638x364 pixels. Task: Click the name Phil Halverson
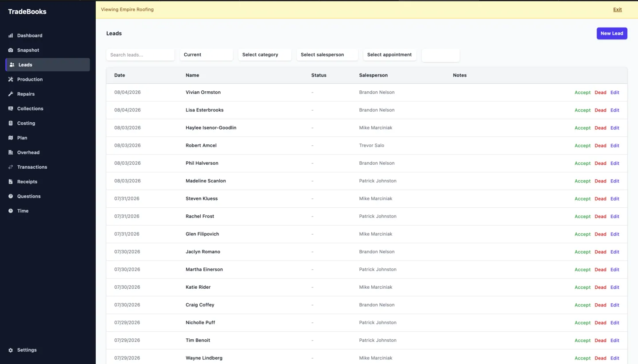point(202,163)
